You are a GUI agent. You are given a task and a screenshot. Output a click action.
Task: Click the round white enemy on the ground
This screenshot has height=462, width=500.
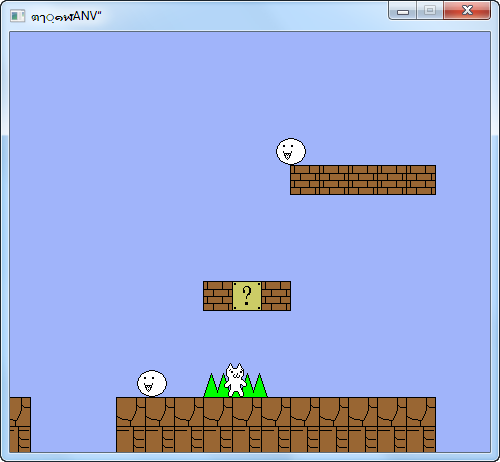(152, 383)
